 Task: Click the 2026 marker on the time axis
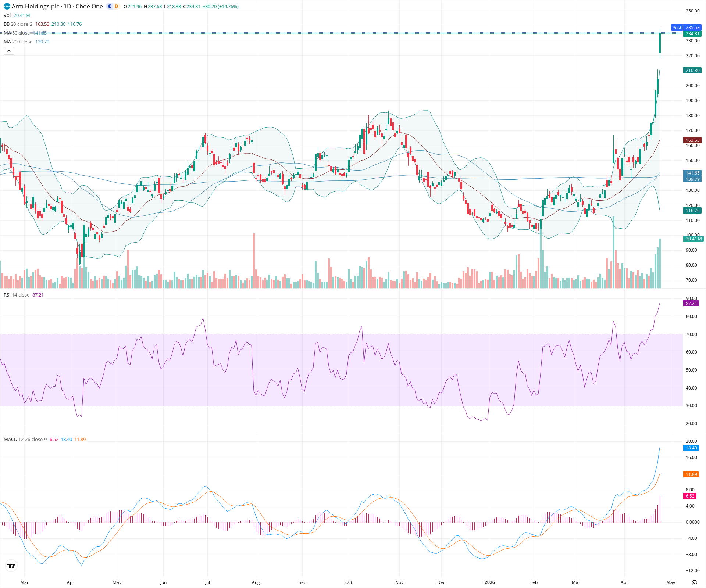coord(489,582)
